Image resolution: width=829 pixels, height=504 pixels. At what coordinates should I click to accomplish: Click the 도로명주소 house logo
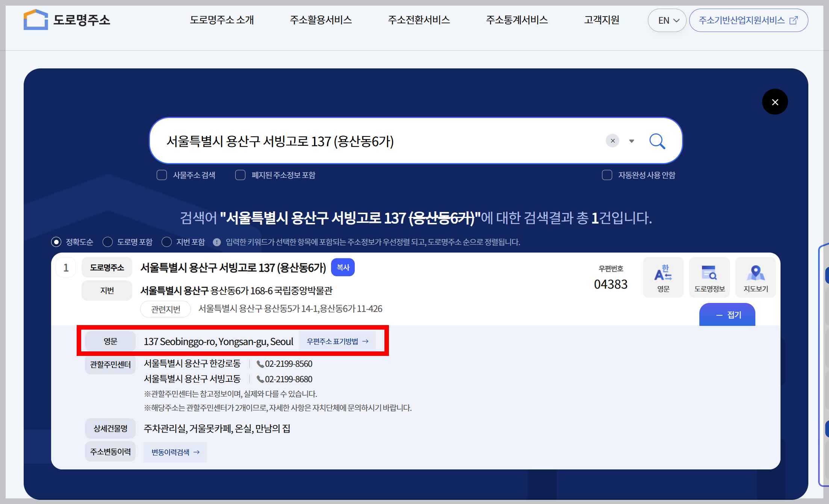(x=36, y=20)
